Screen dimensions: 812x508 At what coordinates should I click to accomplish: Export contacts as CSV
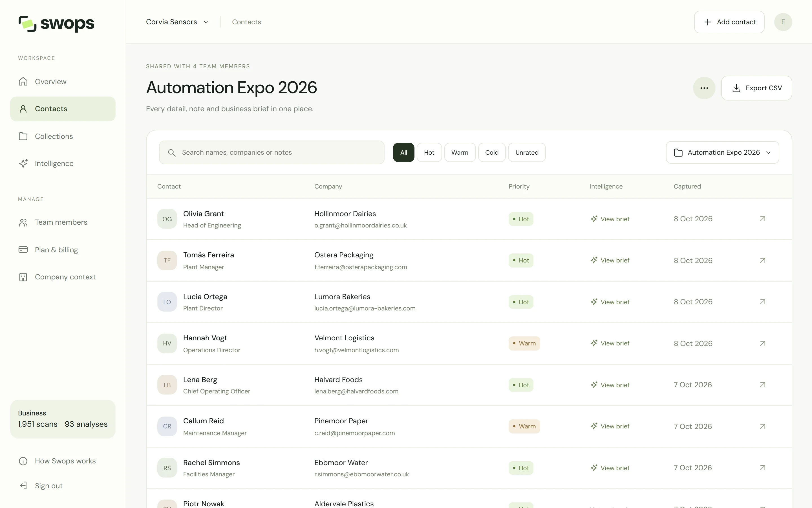point(756,88)
